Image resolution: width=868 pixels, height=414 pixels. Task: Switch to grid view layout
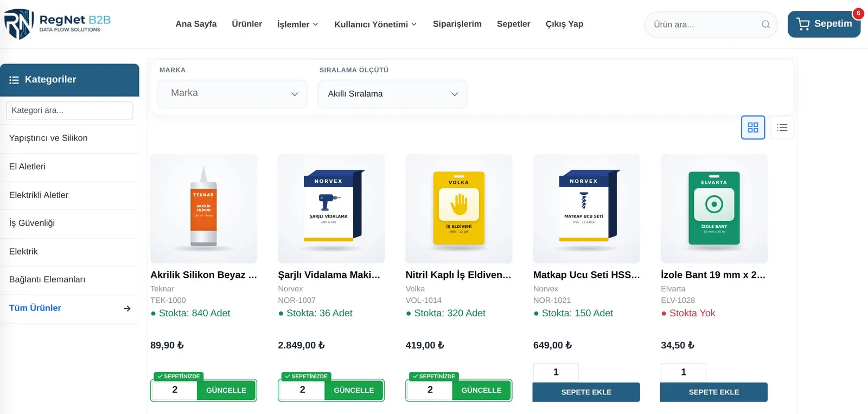(753, 128)
